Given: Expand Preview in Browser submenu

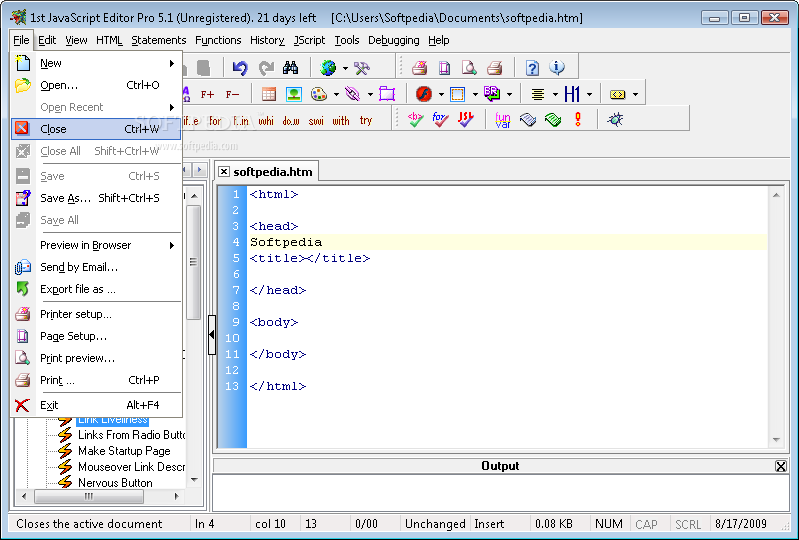Looking at the screenshot, I should coord(96,246).
